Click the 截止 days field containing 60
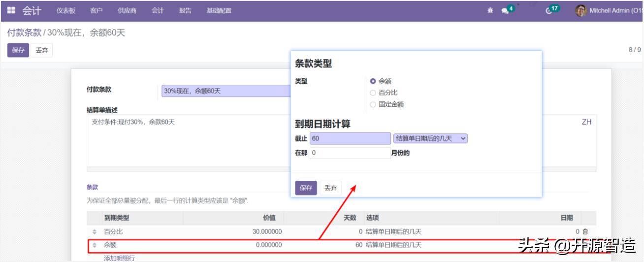 [351, 139]
